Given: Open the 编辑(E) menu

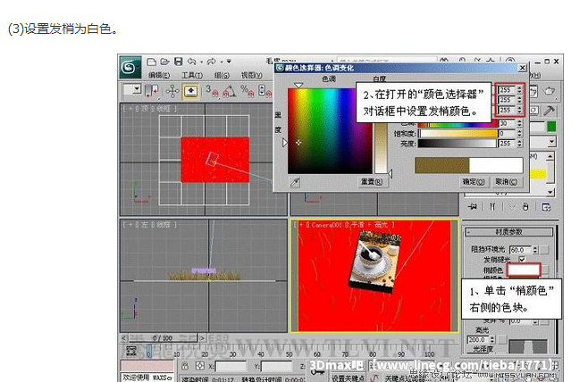Looking at the screenshot, I should tap(159, 75).
